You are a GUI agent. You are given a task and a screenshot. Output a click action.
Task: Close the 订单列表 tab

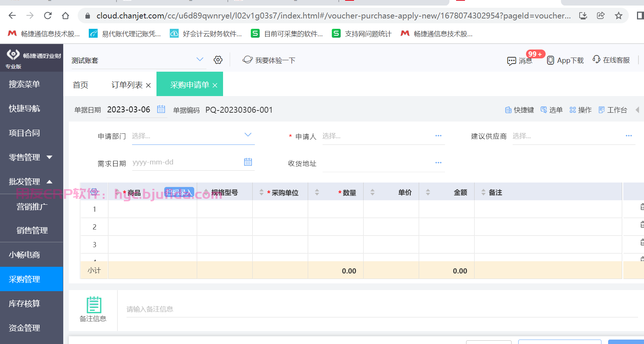148,85
